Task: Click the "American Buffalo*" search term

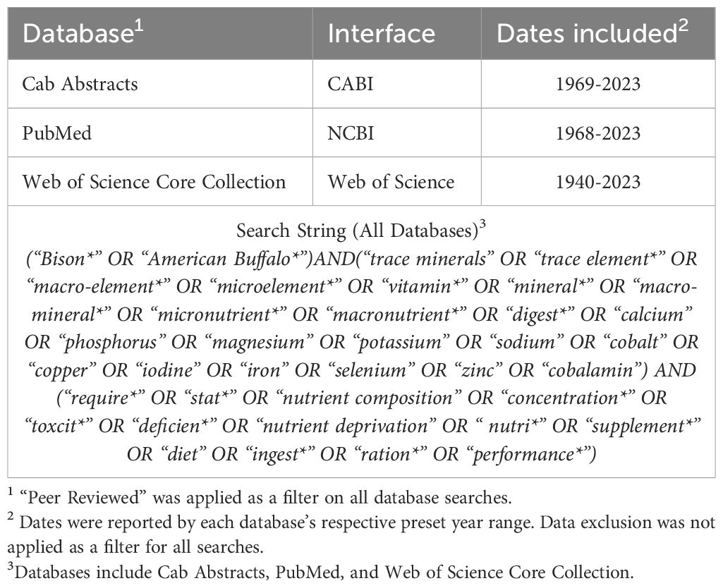Action: click(230, 259)
